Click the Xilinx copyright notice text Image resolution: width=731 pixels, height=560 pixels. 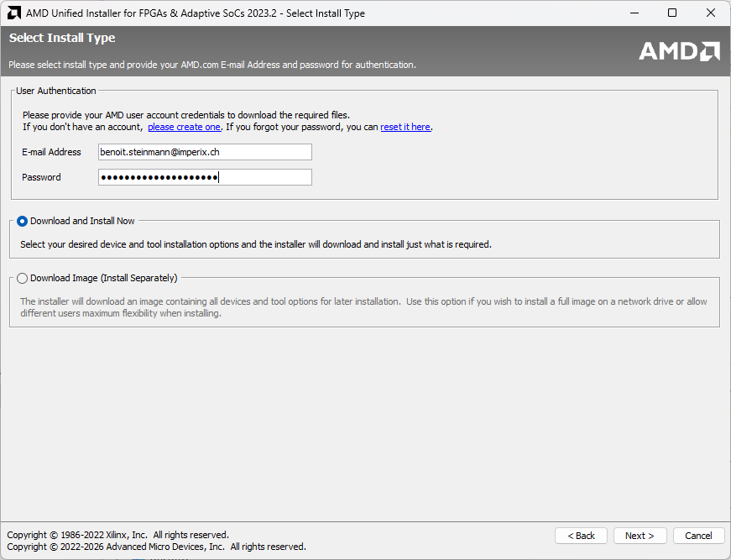[x=117, y=535]
